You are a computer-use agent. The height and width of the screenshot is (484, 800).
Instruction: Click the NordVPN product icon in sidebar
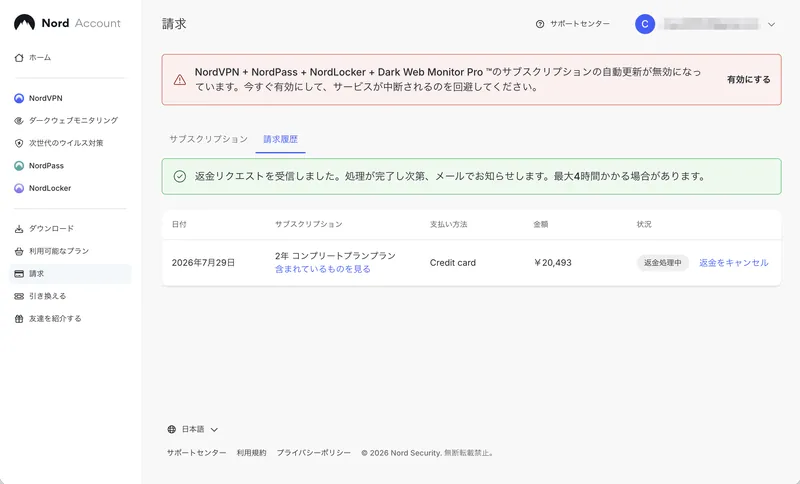tap(19, 98)
